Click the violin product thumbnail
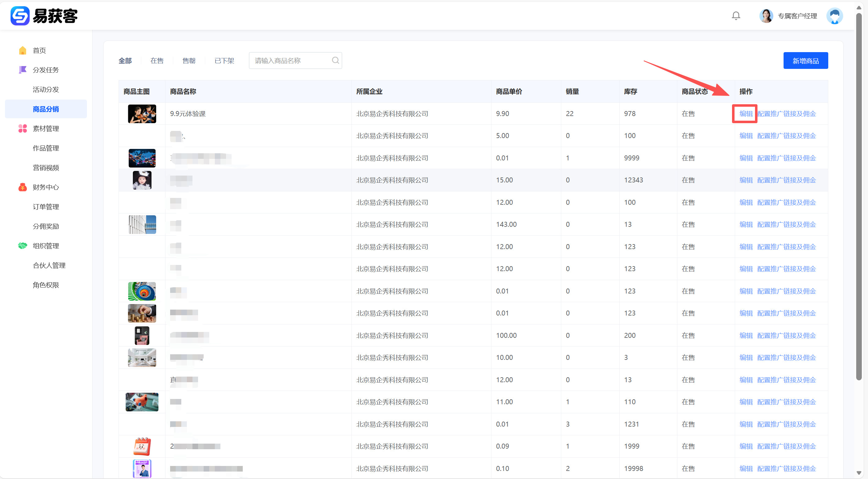The image size is (868, 479). coord(142,114)
